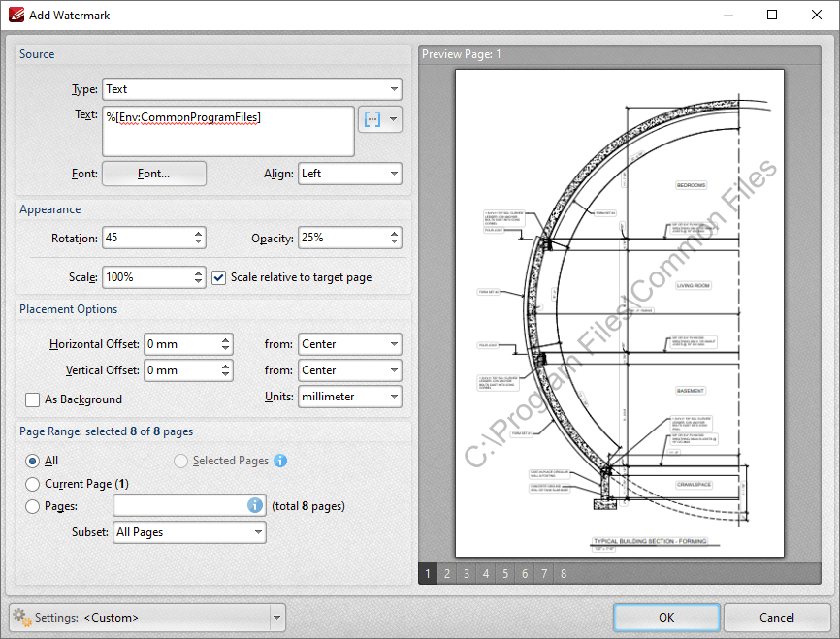This screenshot has height=639, width=840.
Task: Close the Add Watermark dialog
Action: point(817,15)
